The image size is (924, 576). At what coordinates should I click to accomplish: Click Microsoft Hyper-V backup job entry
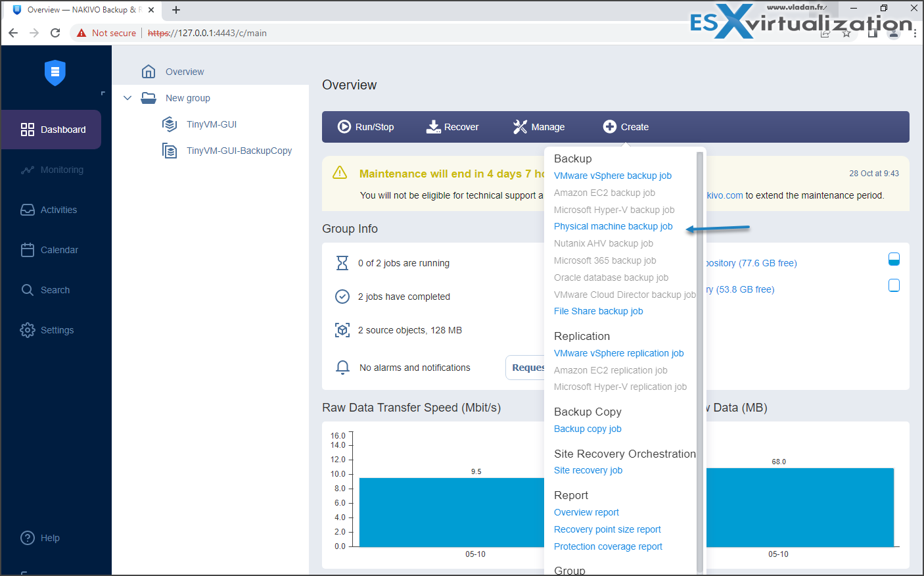pos(614,210)
